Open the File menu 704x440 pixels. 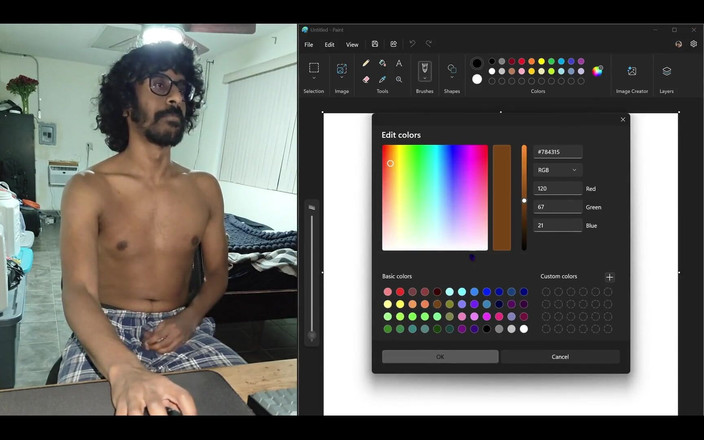(308, 45)
